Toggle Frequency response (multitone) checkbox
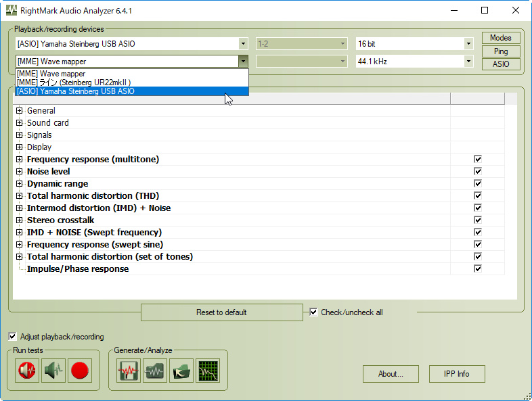The height and width of the screenshot is (401, 532). (x=478, y=159)
